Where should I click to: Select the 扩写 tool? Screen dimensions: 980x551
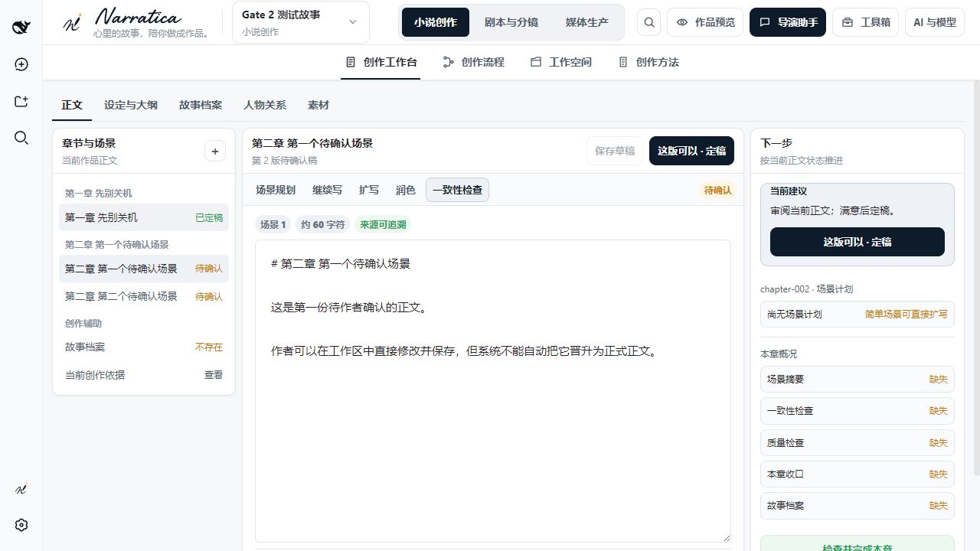[369, 190]
